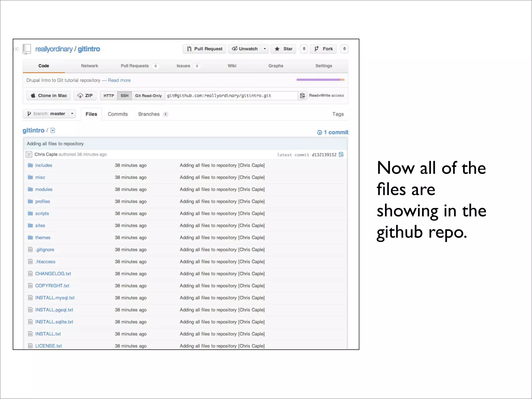Click the Fork count 0 badge
Viewport: 532px width, 399px height.
point(344,49)
